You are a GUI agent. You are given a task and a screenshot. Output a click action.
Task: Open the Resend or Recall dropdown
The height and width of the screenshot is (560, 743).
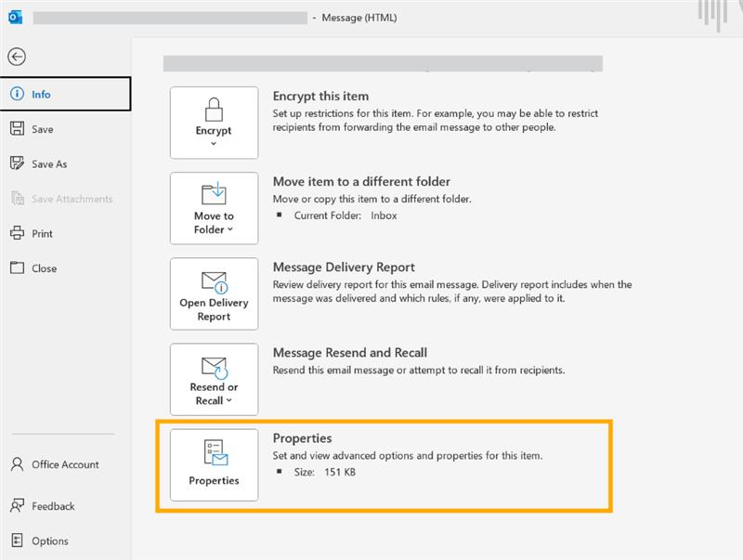tap(215, 380)
